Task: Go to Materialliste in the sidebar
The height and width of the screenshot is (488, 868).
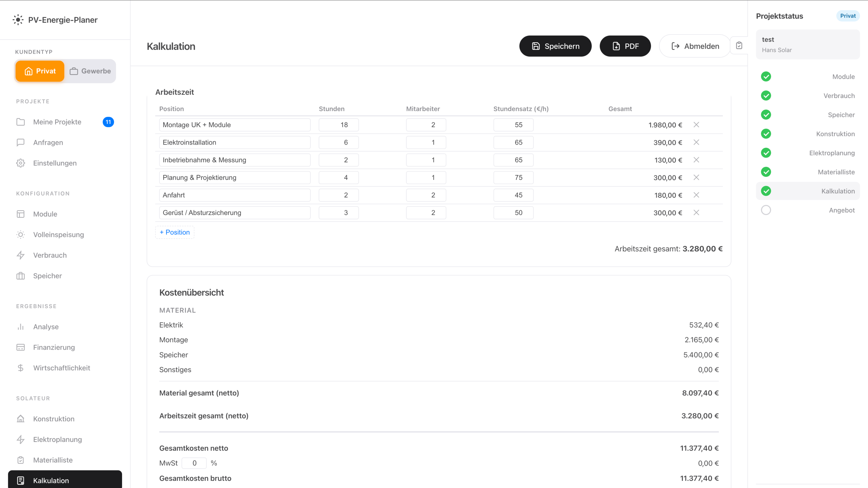Action: click(x=53, y=460)
